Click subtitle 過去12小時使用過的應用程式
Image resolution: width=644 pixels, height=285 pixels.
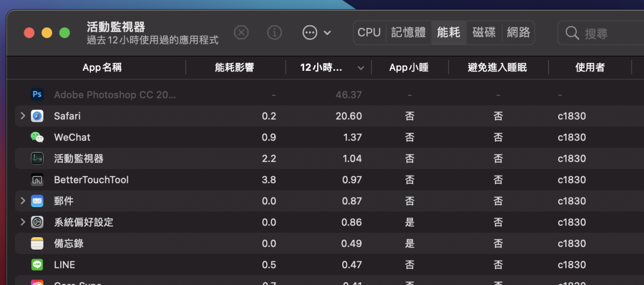(x=152, y=40)
